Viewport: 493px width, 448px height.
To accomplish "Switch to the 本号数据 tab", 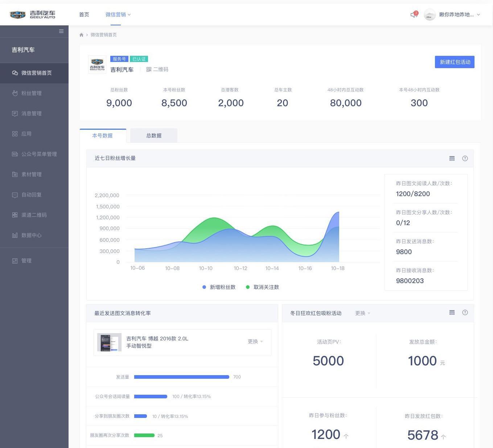I will point(103,136).
